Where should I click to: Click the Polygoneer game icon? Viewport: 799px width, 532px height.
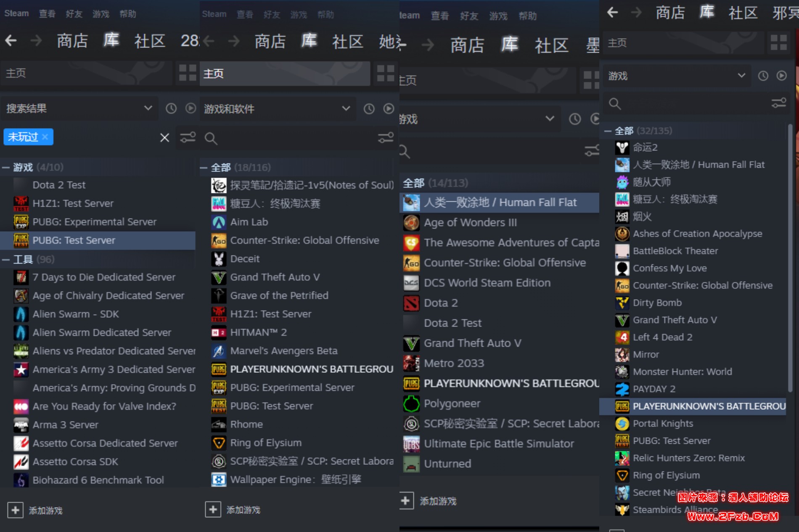coord(411,403)
